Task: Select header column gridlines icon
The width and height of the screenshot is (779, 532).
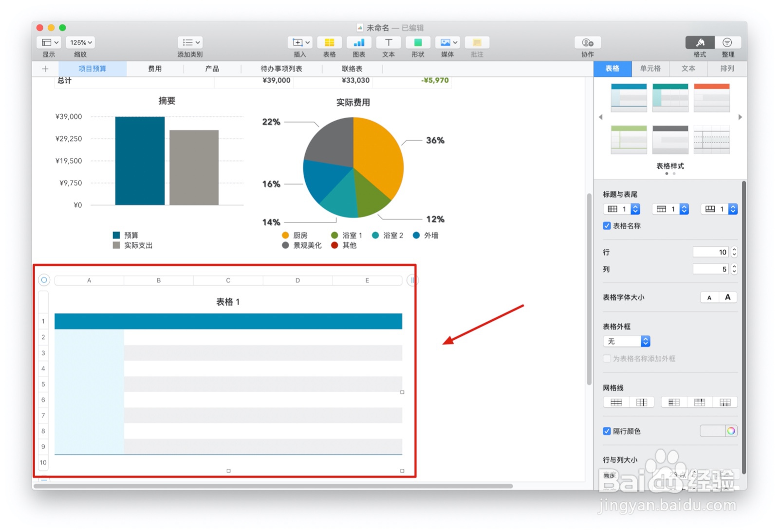Action: [674, 402]
